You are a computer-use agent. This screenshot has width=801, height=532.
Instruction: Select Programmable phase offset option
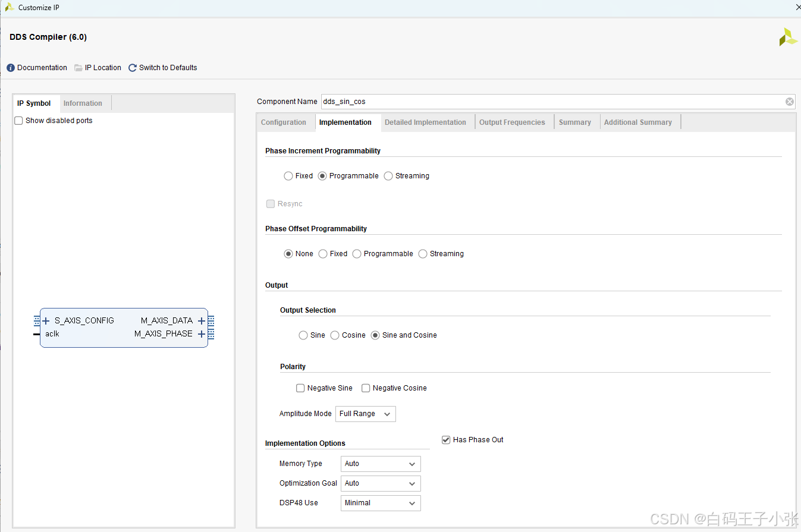(x=357, y=254)
